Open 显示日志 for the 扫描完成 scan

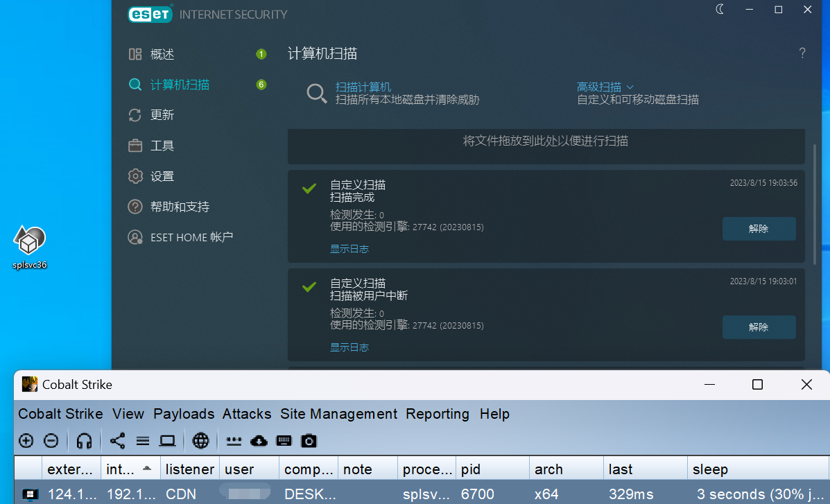coord(349,249)
